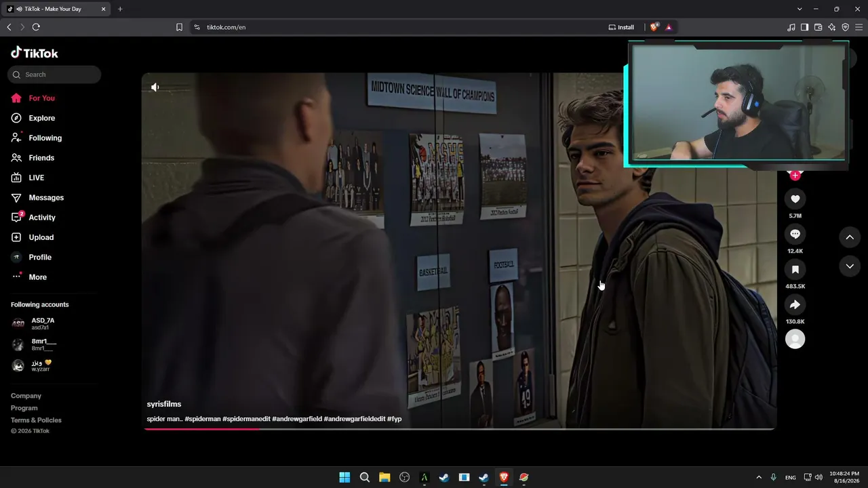
Task: Open File Explorer from the taskbar
Action: click(x=384, y=477)
